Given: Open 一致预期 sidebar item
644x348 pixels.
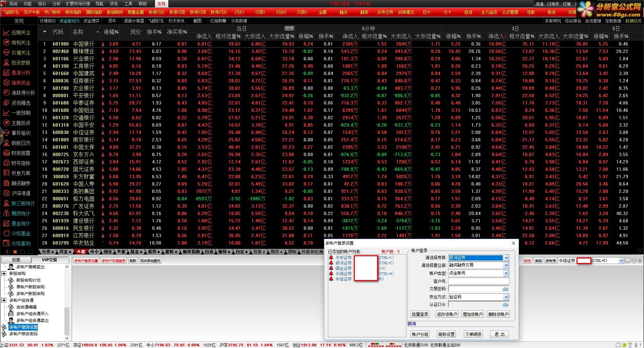Looking at the screenshot, I should click(17, 113).
